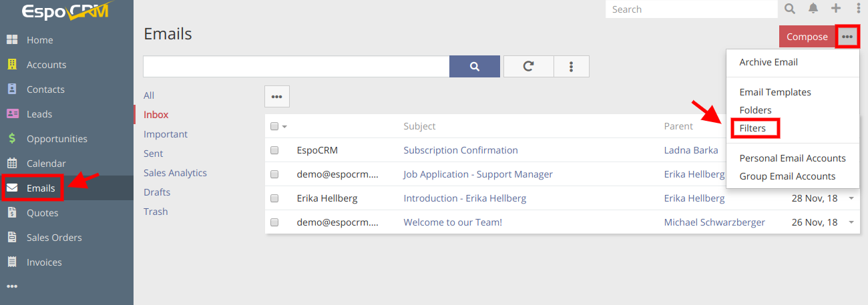Screen dimensions: 868x305
Task: Focus the global Search field
Action: [692, 9]
